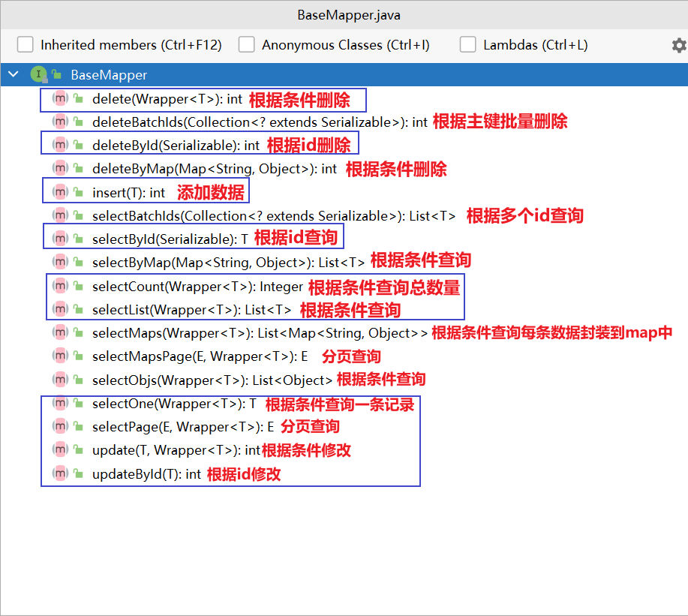Click the method icon beside selectCount

(x=60, y=286)
